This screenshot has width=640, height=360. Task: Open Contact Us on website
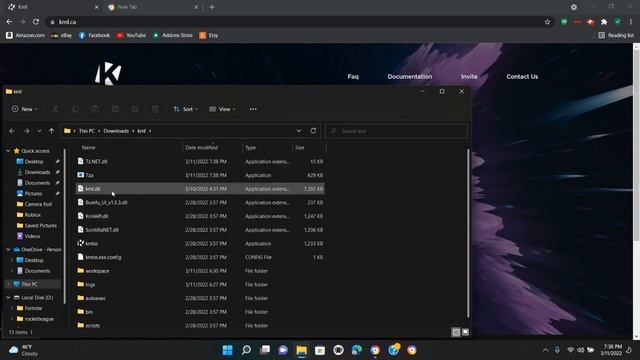click(x=522, y=76)
